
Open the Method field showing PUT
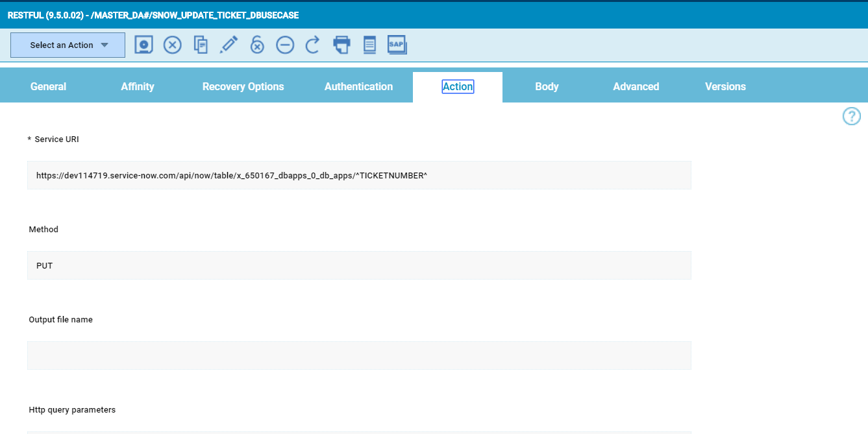pos(359,265)
